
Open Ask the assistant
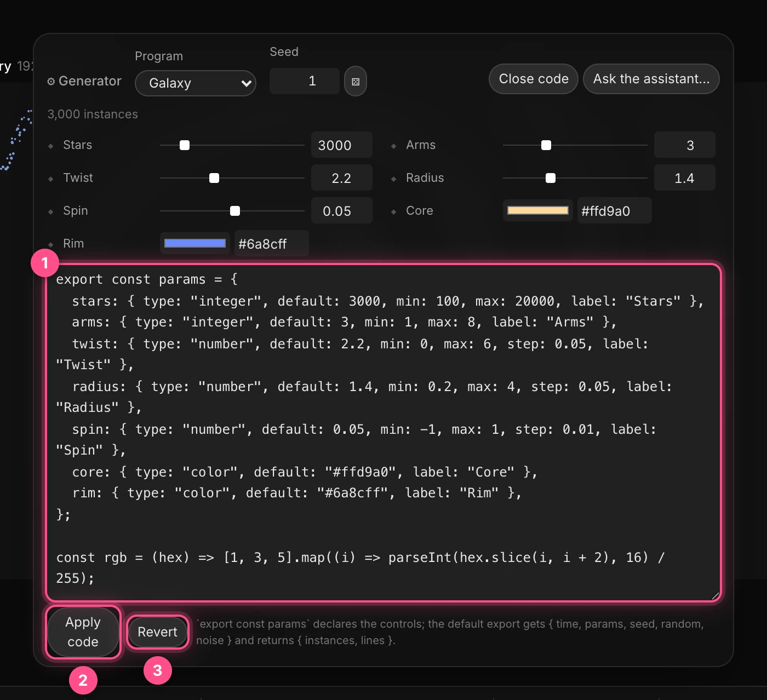click(x=651, y=79)
